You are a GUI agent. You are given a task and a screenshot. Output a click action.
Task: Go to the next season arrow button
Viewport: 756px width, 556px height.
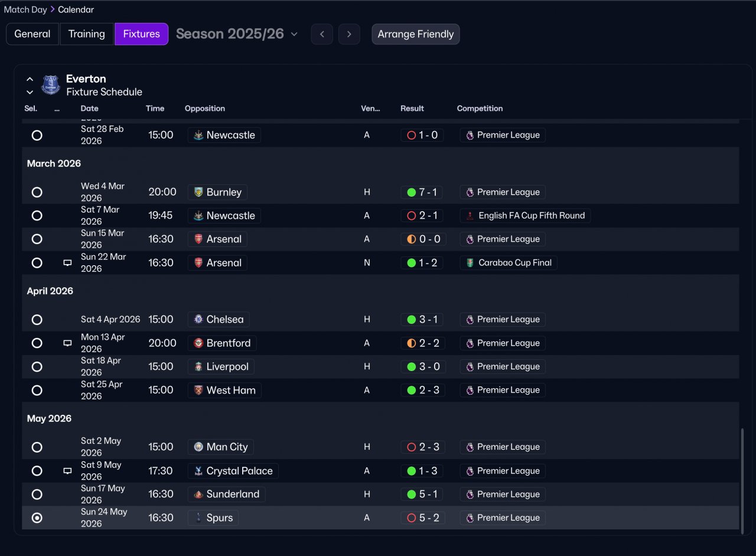pyautogui.click(x=349, y=34)
